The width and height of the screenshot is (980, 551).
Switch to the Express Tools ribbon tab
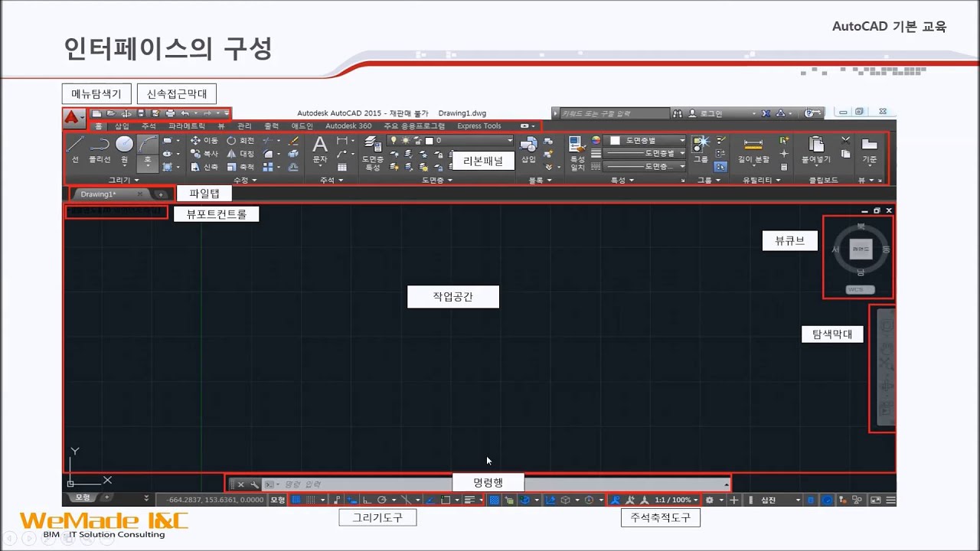[x=479, y=126]
